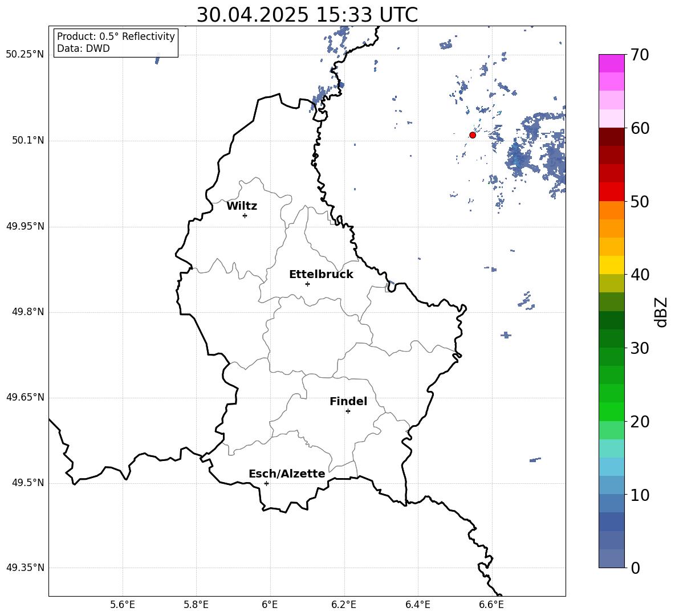This screenshot has height=616, width=675.
Task: Click the 49.8°N latitude tick label
Action: click(x=28, y=312)
